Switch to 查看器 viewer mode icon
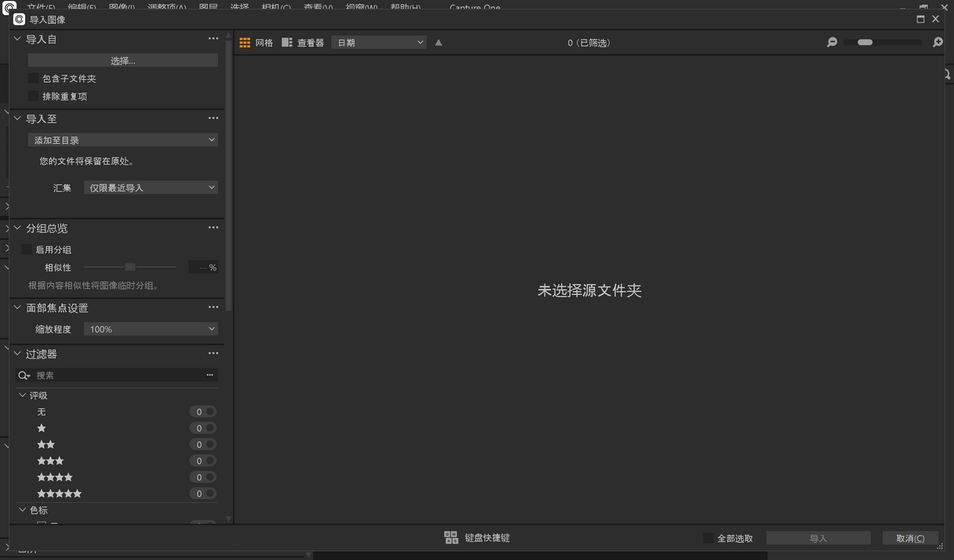Viewport: 954px width, 560px height. click(x=287, y=42)
